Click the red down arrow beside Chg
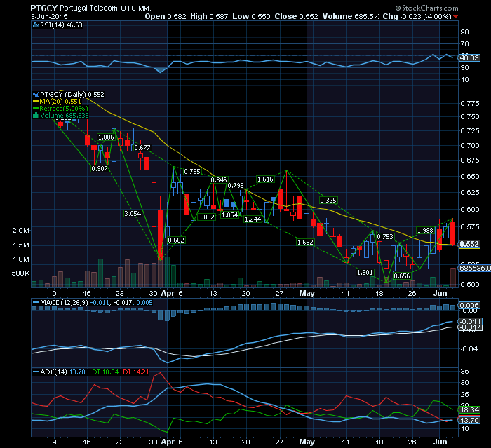 pos(456,17)
